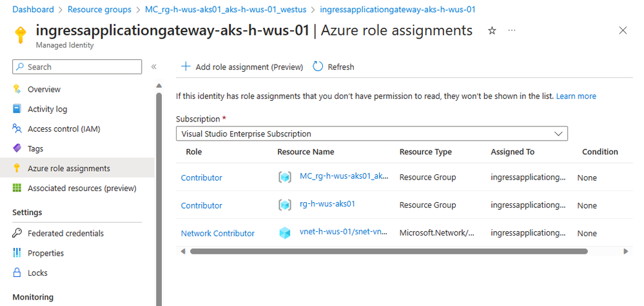The height and width of the screenshot is (306, 644).
Task: Open the Properties settings page
Action: pos(46,253)
